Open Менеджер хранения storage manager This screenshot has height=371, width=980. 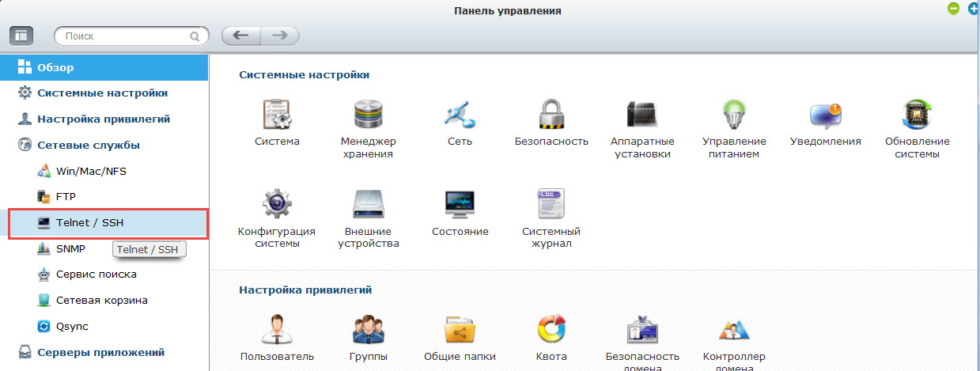(369, 115)
